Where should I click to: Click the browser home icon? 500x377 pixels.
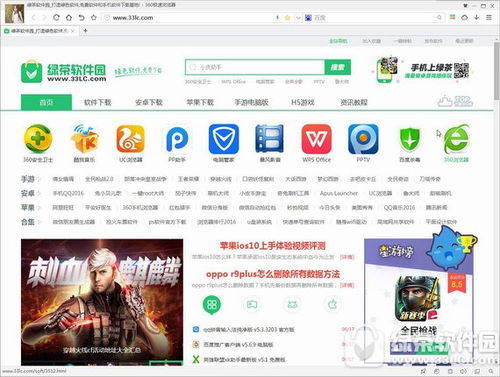pos(69,17)
